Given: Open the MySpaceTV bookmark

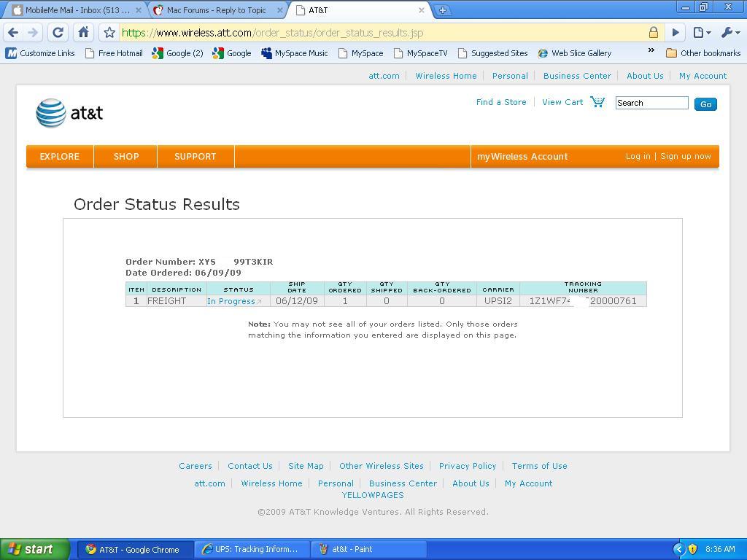Looking at the screenshot, I should (x=421, y=52).
